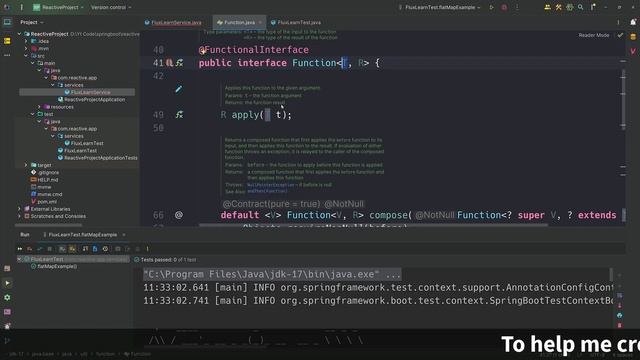Close the FluxLearnTest.flatMapExample run tab

tap(124, 235)
